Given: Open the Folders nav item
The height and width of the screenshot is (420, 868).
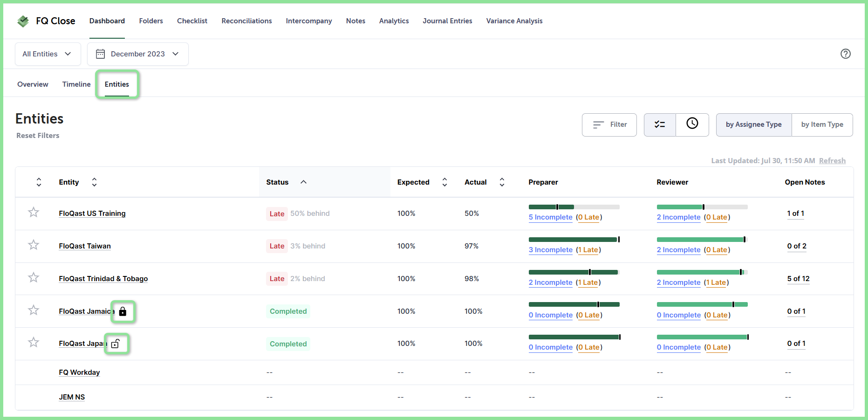Looking at the screenshot, I should [x=151, y=21].
